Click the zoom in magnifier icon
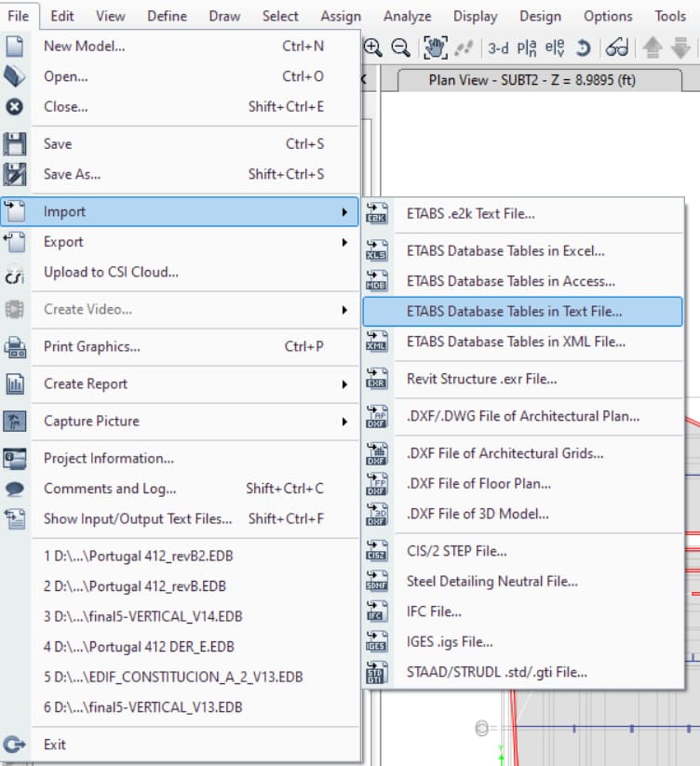The height and width of the screenshot is (766, 700). point(373,47)
